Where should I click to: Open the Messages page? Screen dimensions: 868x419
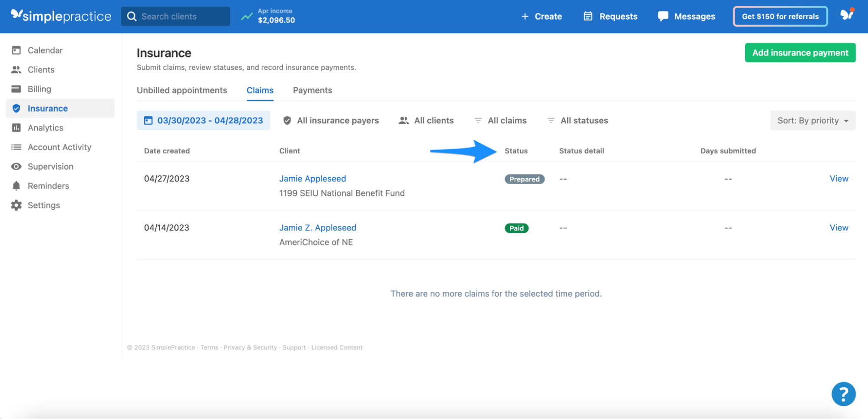point(686,16)
